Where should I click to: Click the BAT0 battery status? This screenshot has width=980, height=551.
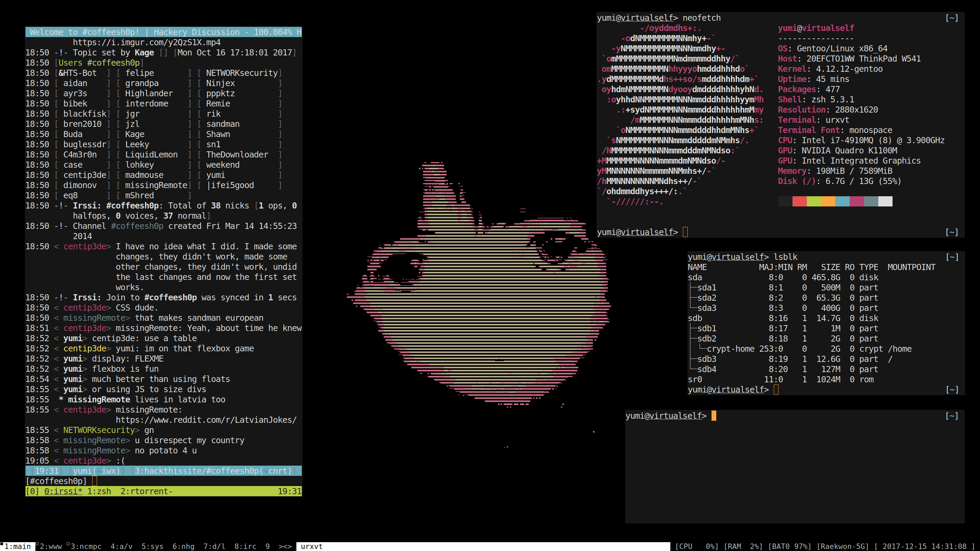point(789,547)
